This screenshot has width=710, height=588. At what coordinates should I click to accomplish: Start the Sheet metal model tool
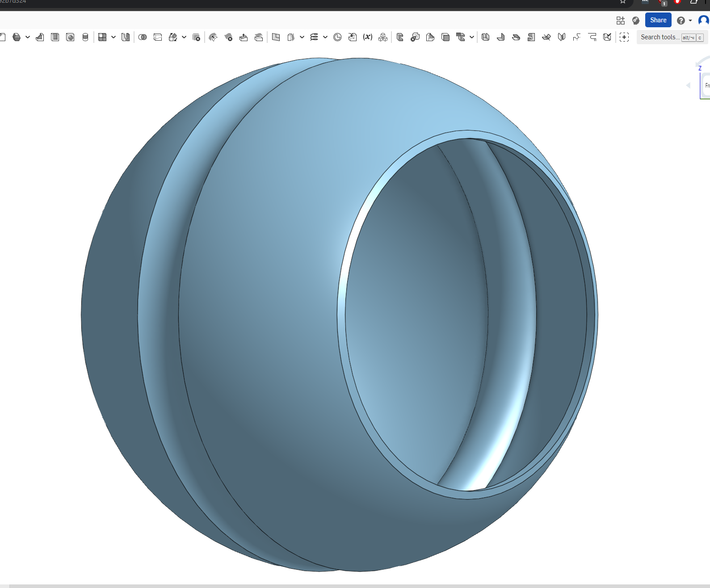[x=400, y=37]
